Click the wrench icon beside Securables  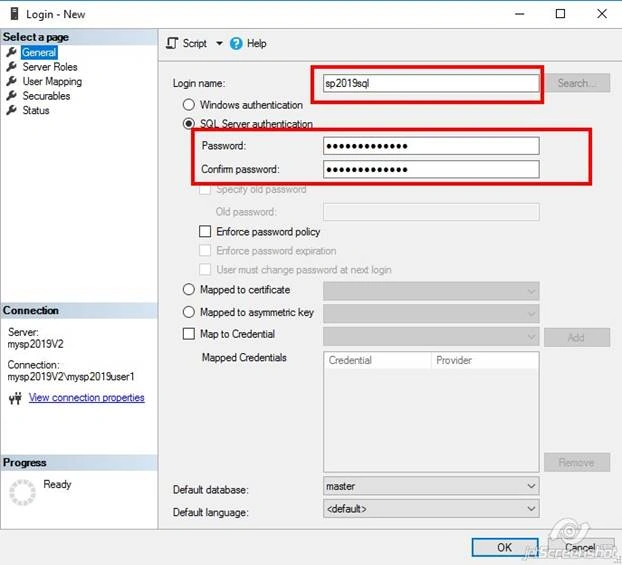12,96
